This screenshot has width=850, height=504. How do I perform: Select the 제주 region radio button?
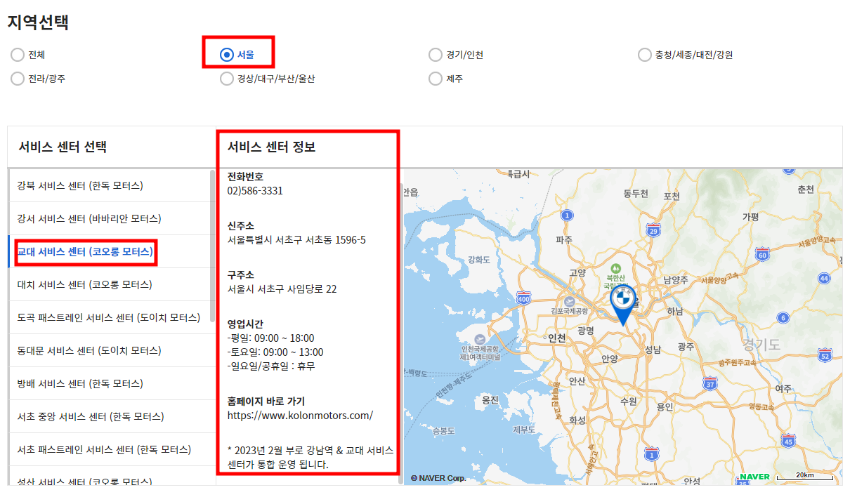click(x=436, y=79)
